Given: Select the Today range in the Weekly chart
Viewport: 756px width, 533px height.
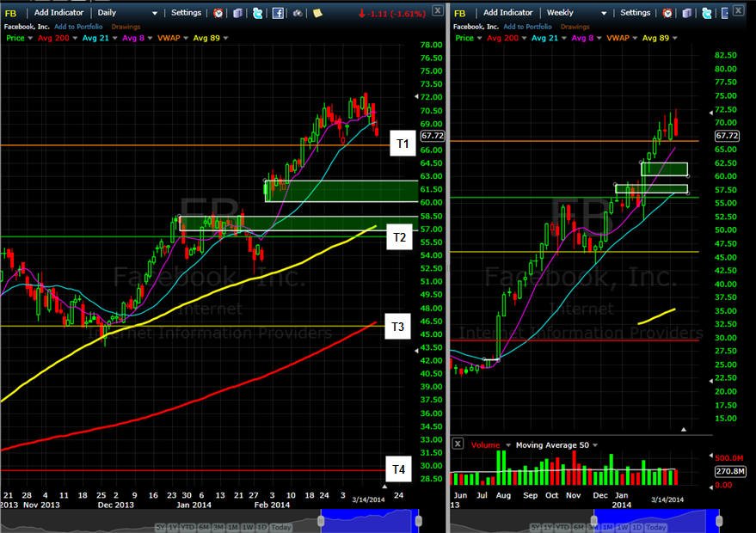Looking at the screenshot, I should coord(656,527).
